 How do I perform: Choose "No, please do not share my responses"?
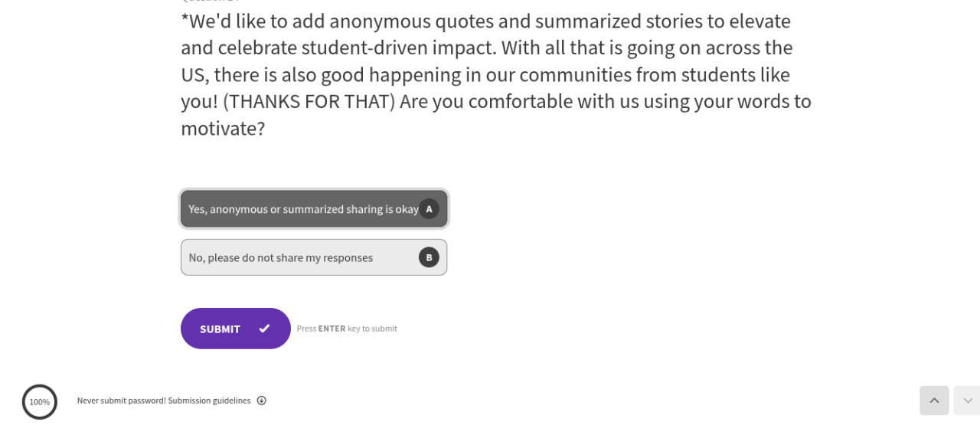coord(281,258)
